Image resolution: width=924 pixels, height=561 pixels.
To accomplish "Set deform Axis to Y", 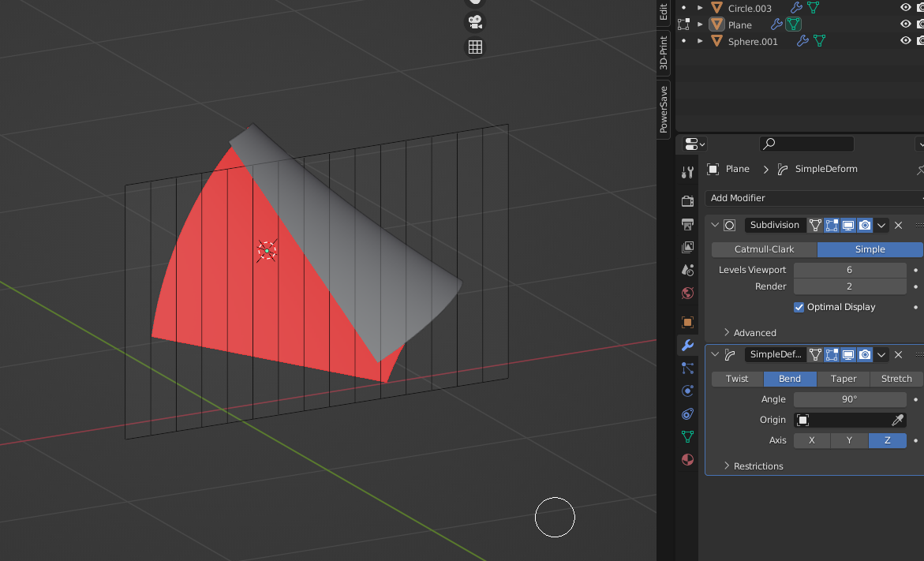I will tap(849, 440).
